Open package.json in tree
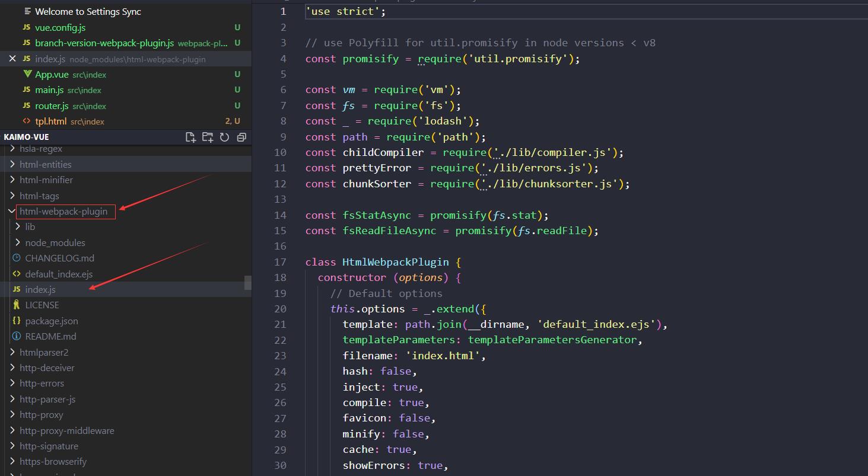 (x=52, y=321)
